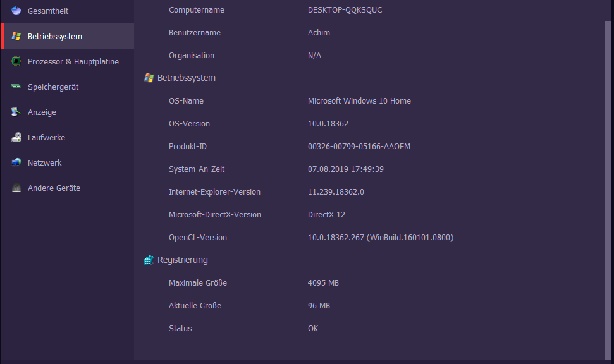Click the Anzeige display icon

[16, 112]
